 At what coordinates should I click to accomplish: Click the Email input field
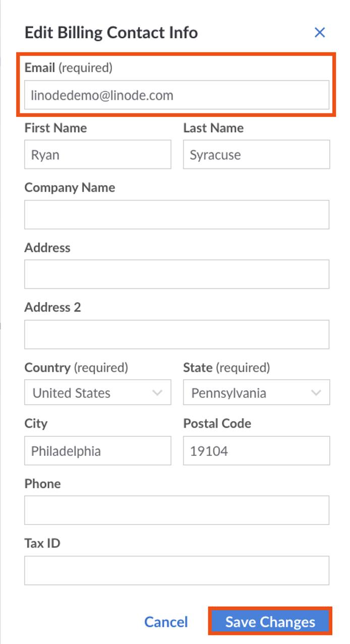coord(177,95)
